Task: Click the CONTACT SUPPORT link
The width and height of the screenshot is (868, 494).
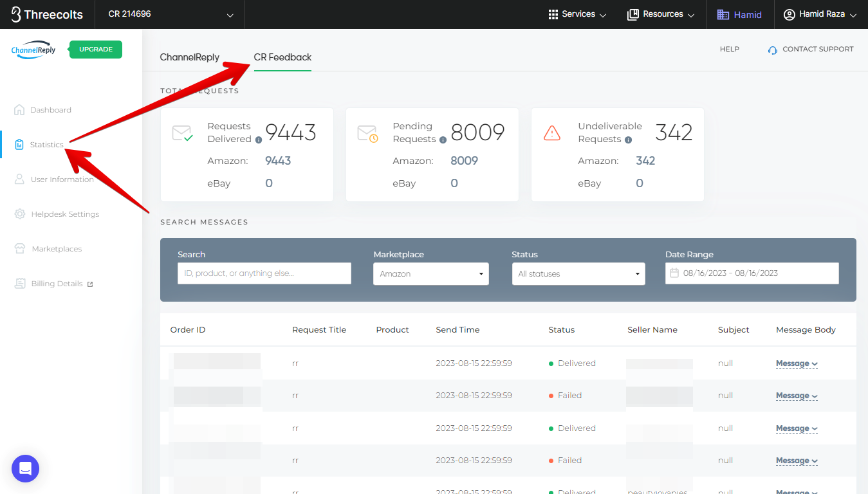Action: (x=818, y=49)
